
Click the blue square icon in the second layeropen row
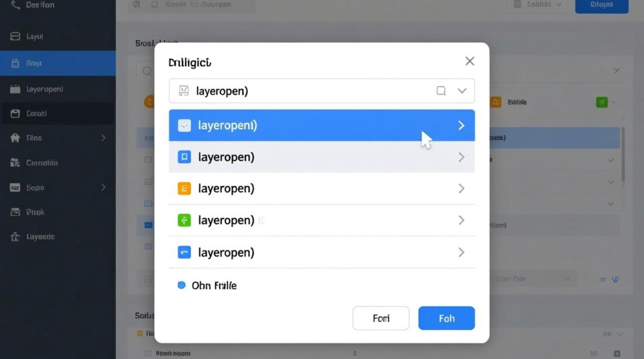click(x=184, y=157)
